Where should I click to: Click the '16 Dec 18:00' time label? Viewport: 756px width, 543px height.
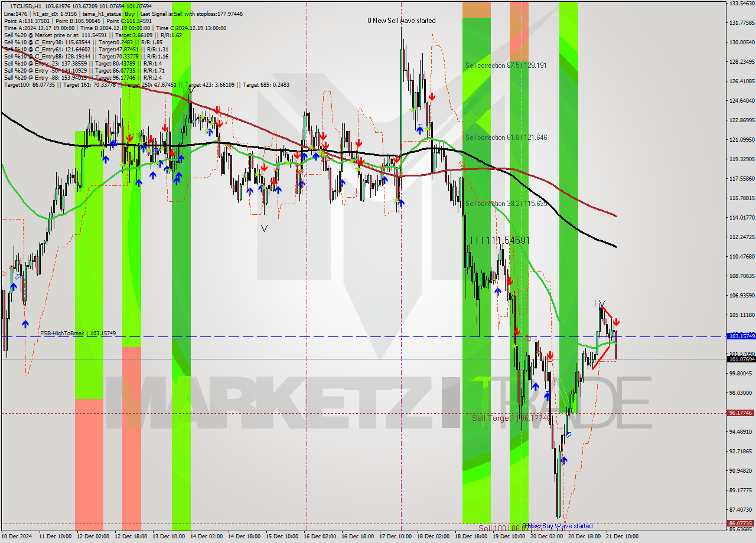[358, 537]
